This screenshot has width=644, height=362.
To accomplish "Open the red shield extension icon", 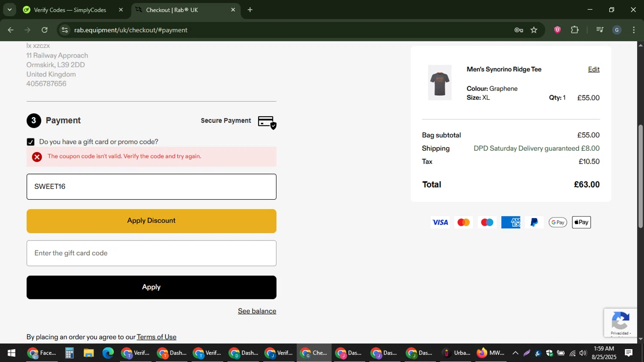I will [x=557, y=30].
